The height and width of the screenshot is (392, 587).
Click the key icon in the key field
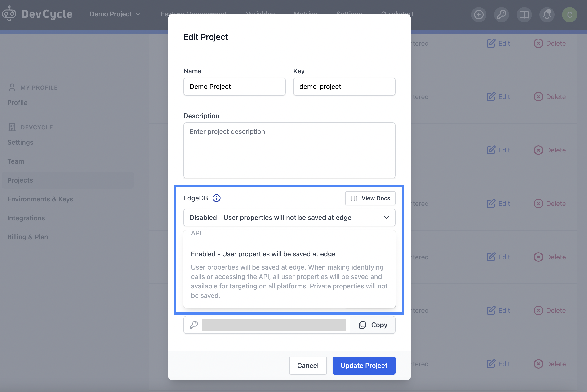point(194,325)
